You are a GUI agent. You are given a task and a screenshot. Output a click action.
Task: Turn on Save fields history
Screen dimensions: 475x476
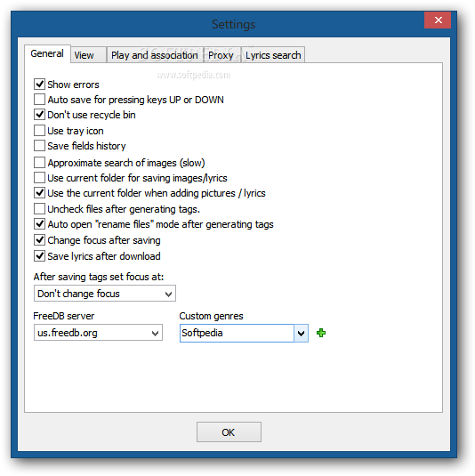click(x=39, y=146)
